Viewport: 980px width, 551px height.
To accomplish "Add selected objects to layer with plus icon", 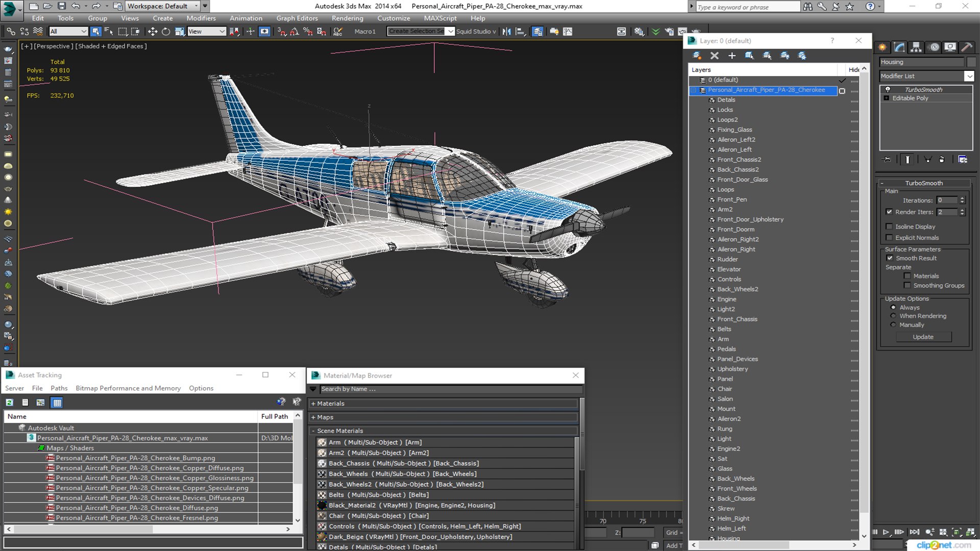I will click(x=731, y=56).
